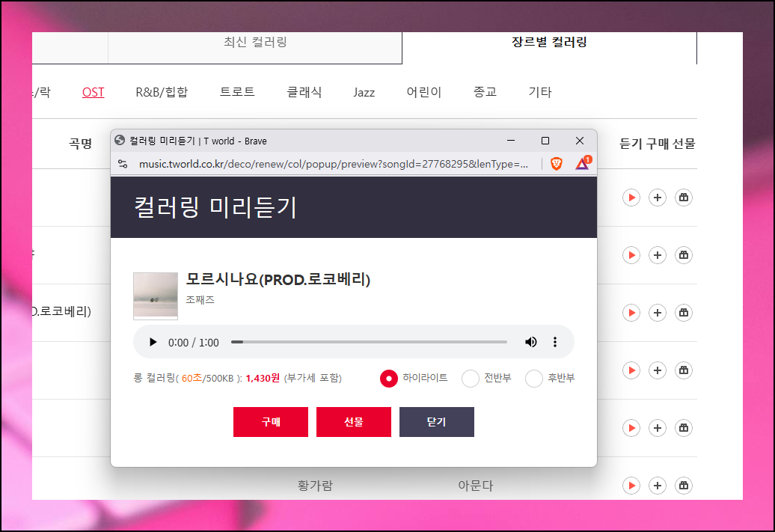Close the 컬러링 미리듣기 popup window
775x532 pixels.
click(580, 141)
